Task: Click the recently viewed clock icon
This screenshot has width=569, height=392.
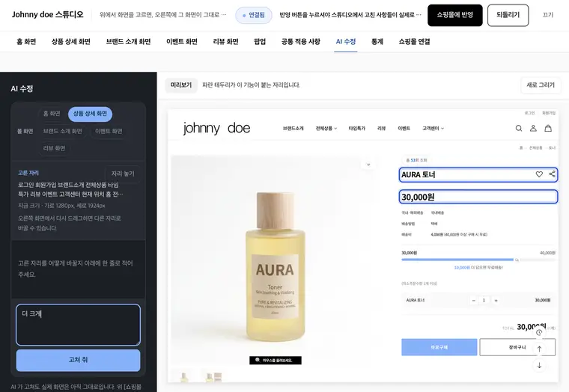Action: pyautogui.click(x=539, y=332)
